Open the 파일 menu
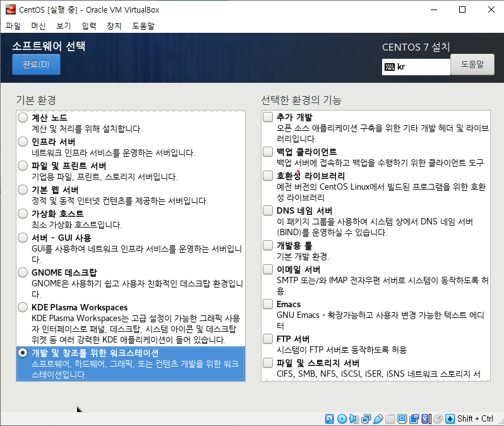Screen dimensions: 504x426 pyautogui.click(x=13, y=26)
